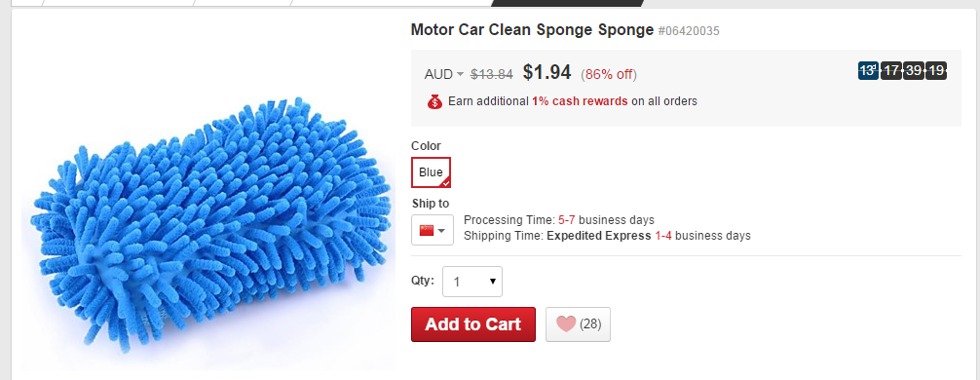The height and width of the screenshot is (380, 980).
Task: Click the countdown box showing 17
Action: pyautogui.click(x=891, y=70)
